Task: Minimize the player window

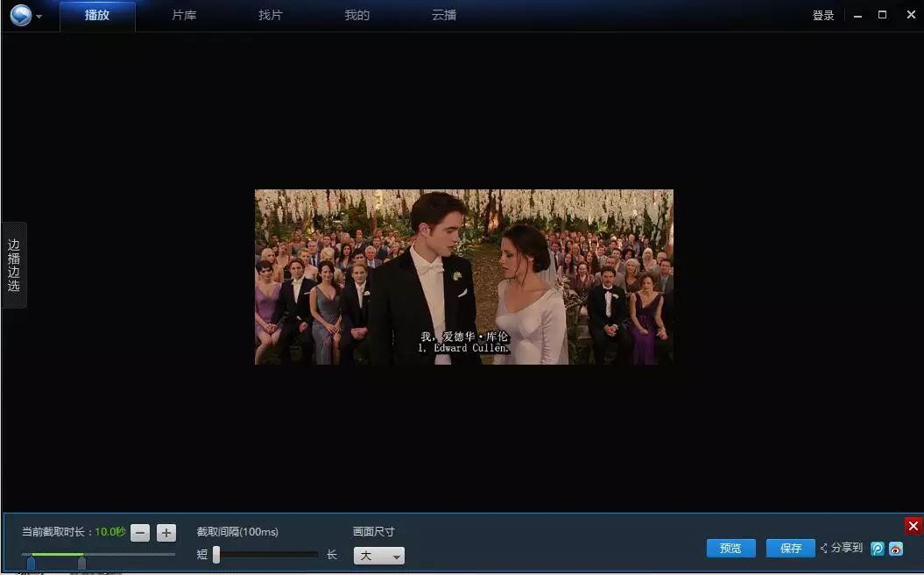Action: point(858,16)
